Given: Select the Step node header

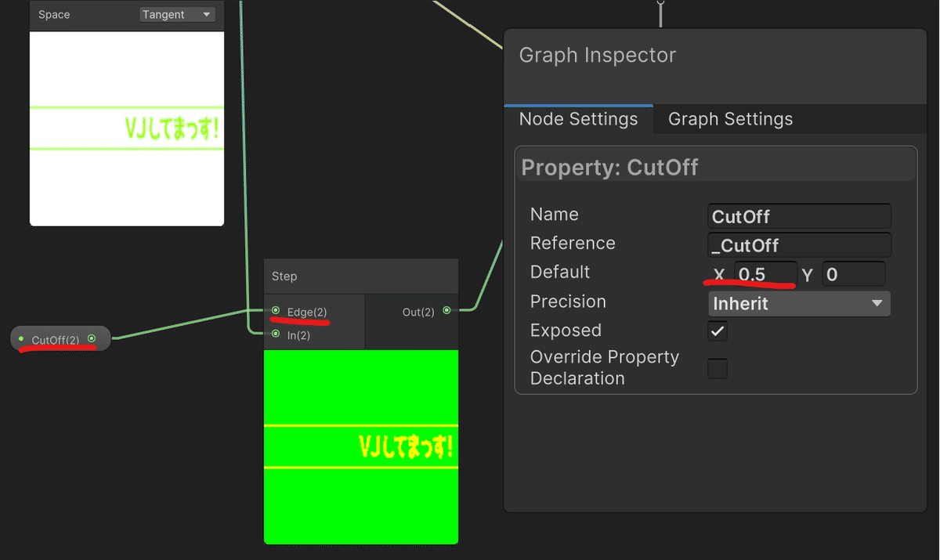Looking at the screenshot, I should pyautogui.click(x=361, y=276).
